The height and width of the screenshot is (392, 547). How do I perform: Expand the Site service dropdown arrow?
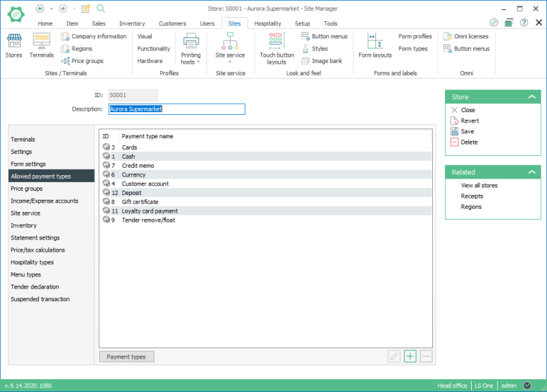click(230, 62)
